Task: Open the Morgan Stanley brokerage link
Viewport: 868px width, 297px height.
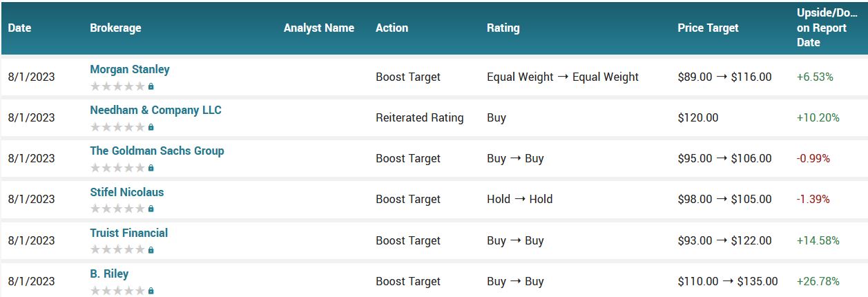Action: pos(130,69)
